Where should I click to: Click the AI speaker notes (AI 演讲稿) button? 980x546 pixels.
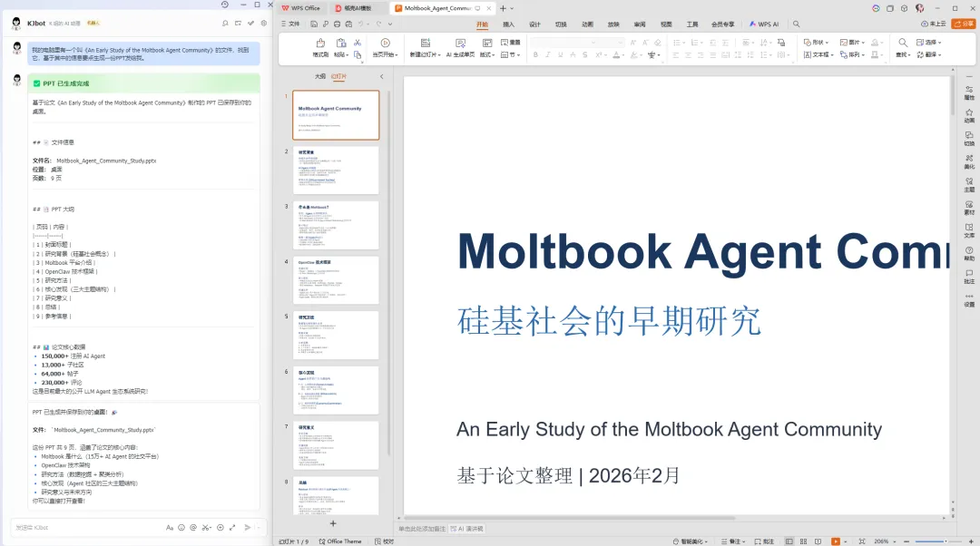(x=467, y=529)
